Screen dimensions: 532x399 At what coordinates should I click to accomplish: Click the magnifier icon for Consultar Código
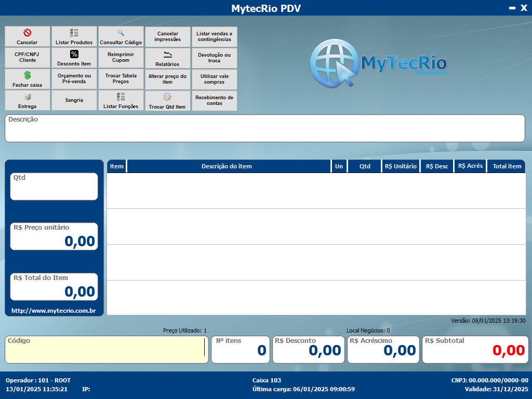click(121, 32)
